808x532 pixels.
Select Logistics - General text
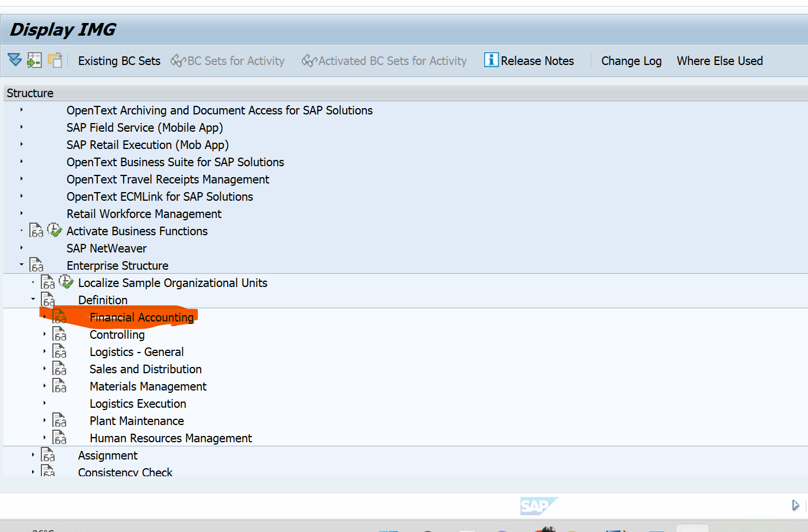pos(136,352)
